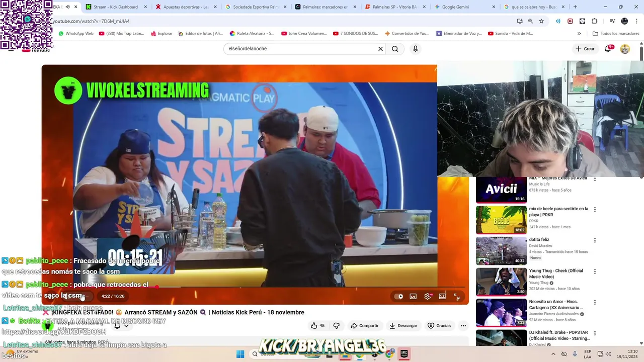Open a new browser tab
Image resolution: width=644 pixels, height=362 pixels.
pos(575,7)
